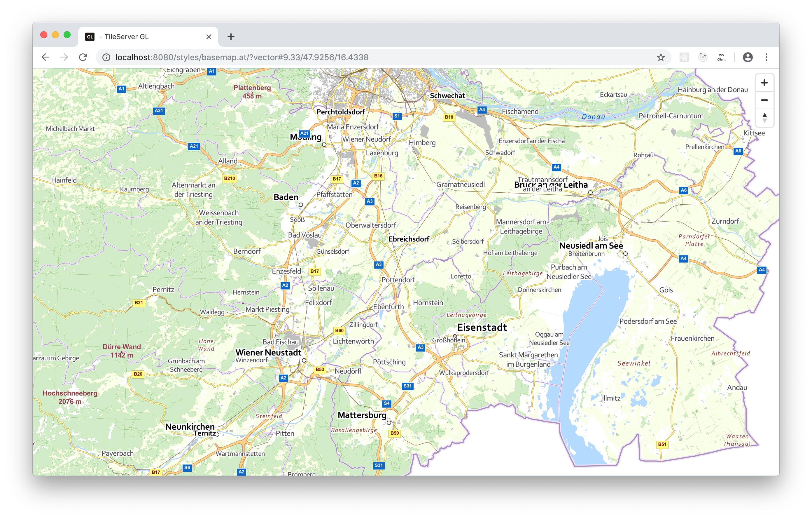The height and width of the screenshot is (519, 812).
Task: Click the Neusiedl am See map label
Action: pos(591,246)
